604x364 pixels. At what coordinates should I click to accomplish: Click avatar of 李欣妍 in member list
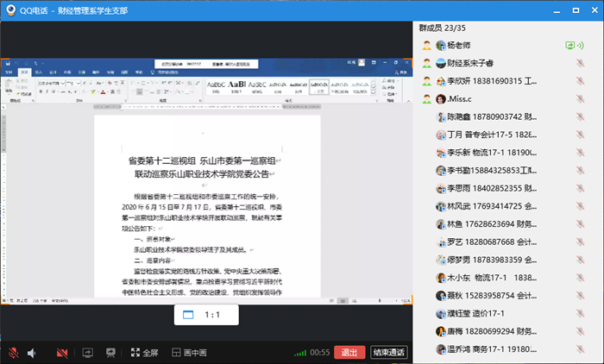[426, 81]
